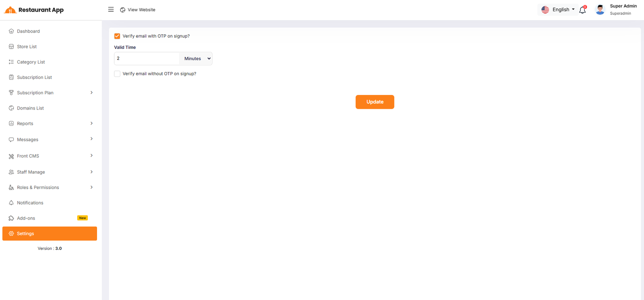The image size is (644, 300).
Task: Click the Super Admin avatar
Action: click(x=600, y=10)
